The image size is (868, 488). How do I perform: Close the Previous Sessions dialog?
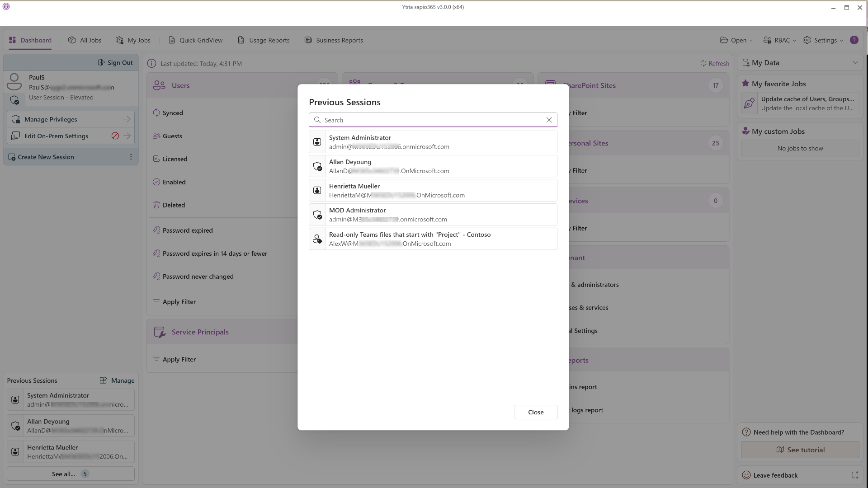pos(536,412)
